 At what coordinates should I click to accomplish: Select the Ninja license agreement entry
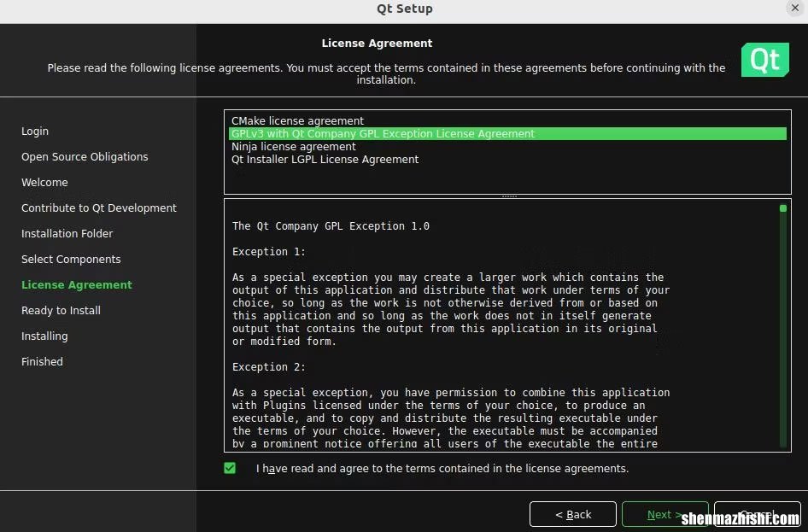click(293, 146)
